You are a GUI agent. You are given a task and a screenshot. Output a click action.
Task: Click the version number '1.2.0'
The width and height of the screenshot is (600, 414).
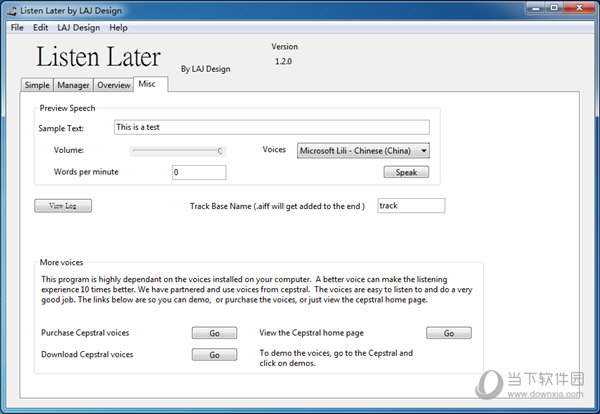pos(283,61)
